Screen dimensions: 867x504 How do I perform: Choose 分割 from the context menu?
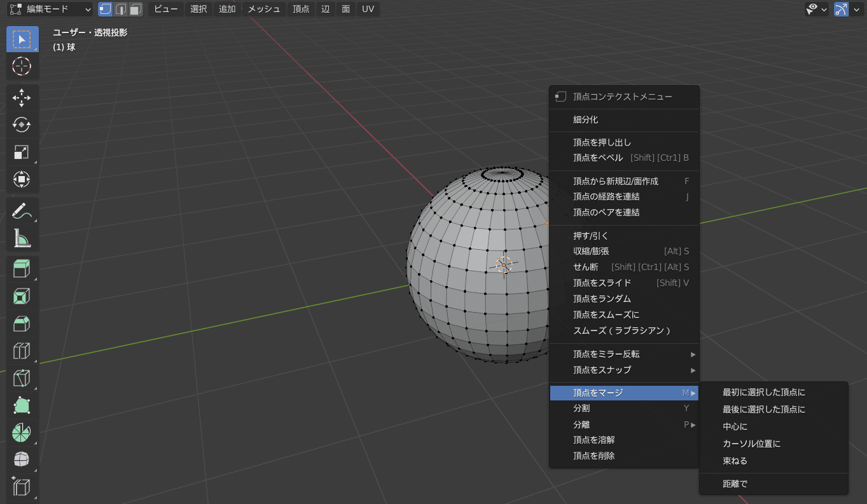(x=625, y=408)
